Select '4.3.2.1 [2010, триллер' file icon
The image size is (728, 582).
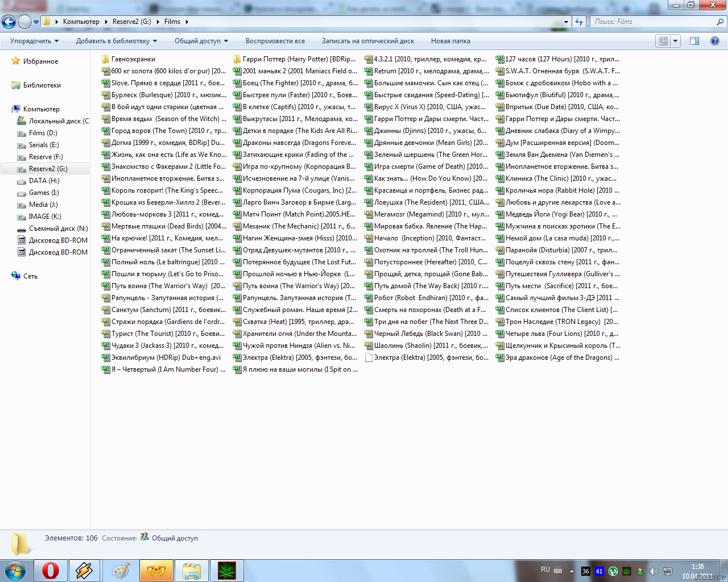368,59
